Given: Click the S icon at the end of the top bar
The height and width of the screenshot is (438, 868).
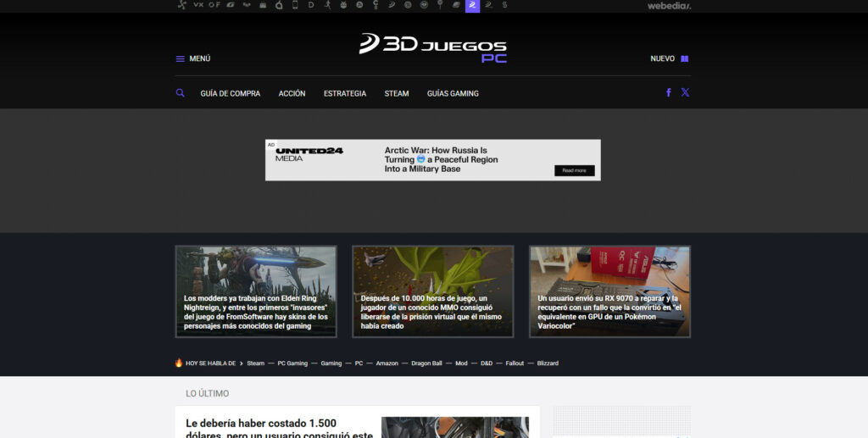Looking at the screenshot, I should [x=504, y=5].
